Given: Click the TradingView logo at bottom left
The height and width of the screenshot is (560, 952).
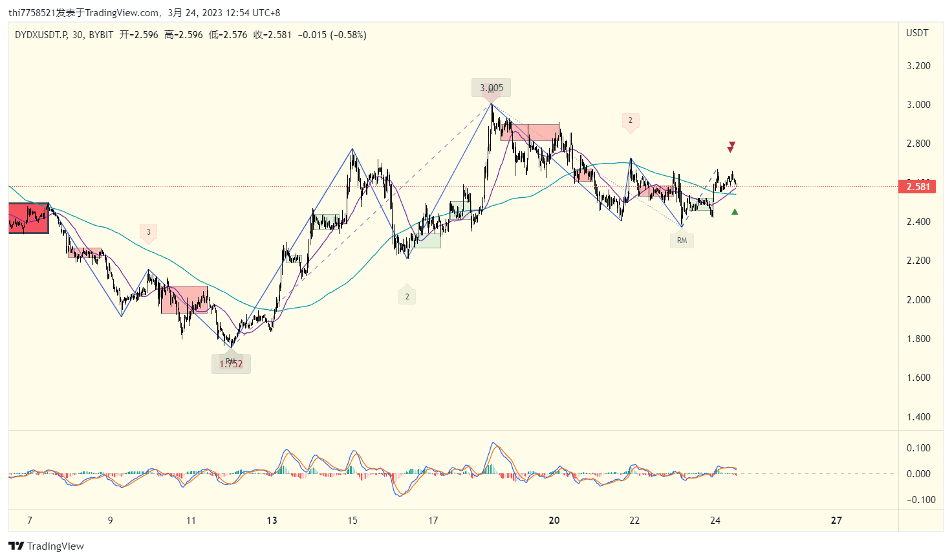Looking at the screenshot, I should tap(46, 546).
